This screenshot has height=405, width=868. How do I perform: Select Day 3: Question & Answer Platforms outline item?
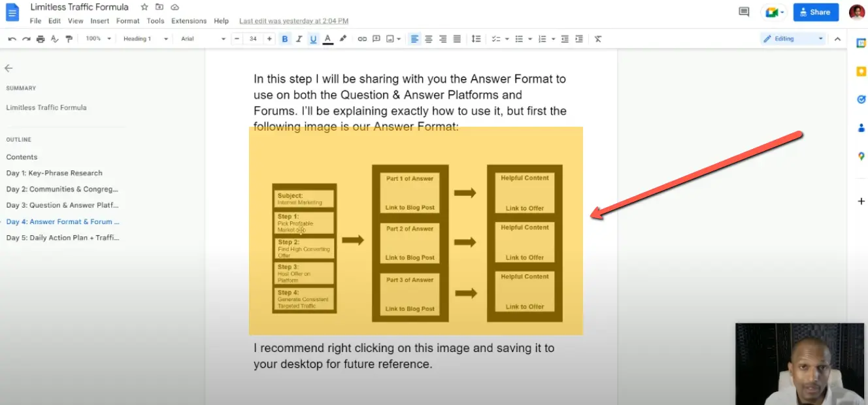tap(63, 204)
